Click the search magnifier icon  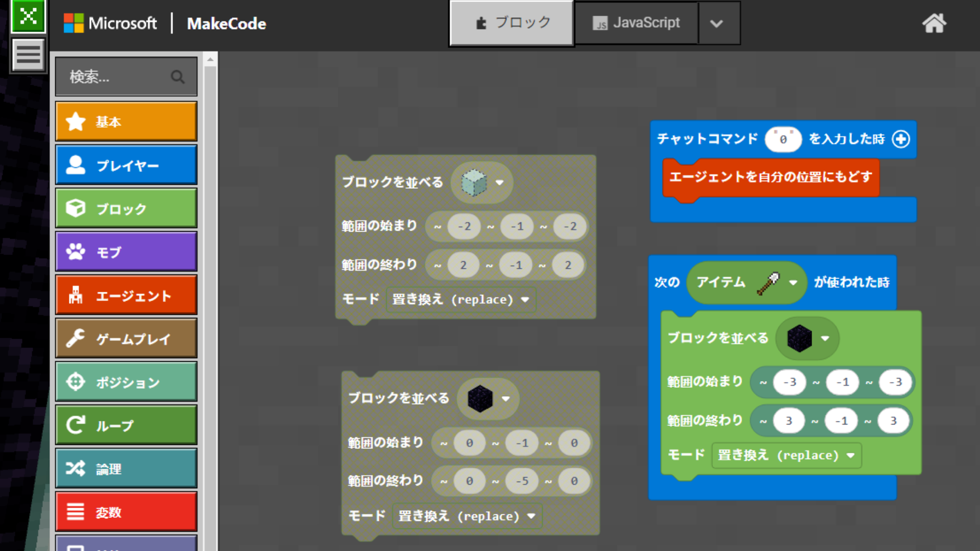coord(178,77)
